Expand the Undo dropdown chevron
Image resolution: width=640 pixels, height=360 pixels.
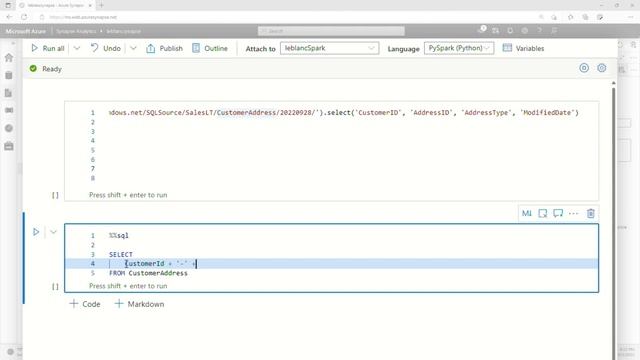click(133, 48)
